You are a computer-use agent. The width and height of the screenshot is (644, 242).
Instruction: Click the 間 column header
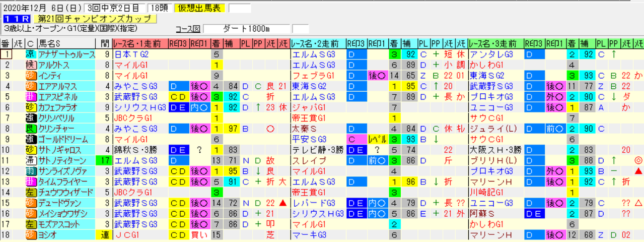tap(105, 43)
